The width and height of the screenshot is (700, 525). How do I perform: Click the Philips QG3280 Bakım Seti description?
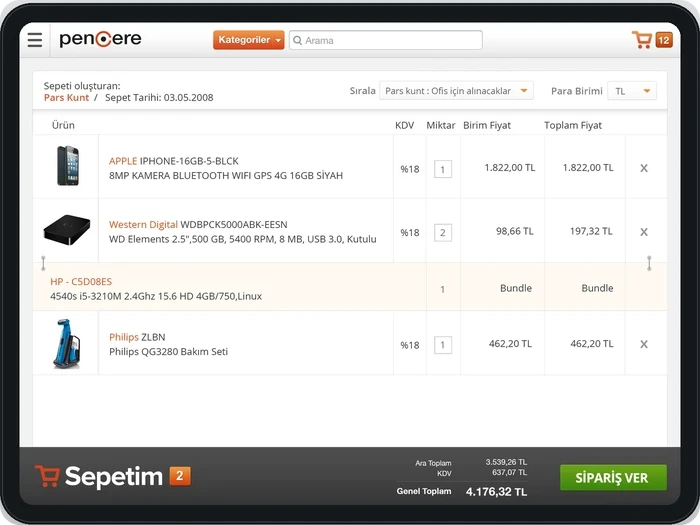[168, 352]
